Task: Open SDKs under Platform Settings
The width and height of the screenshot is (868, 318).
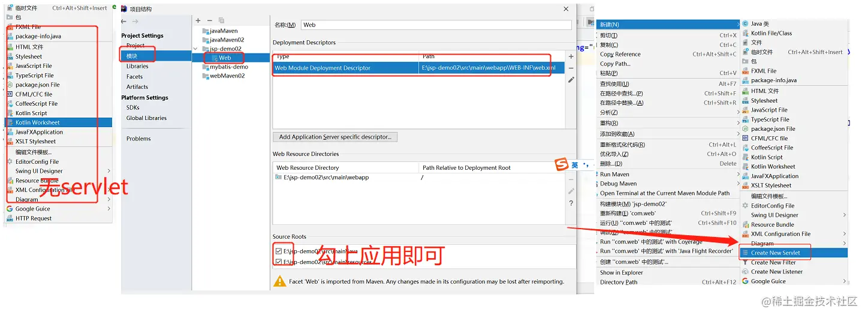Action: tap(133, 107)
